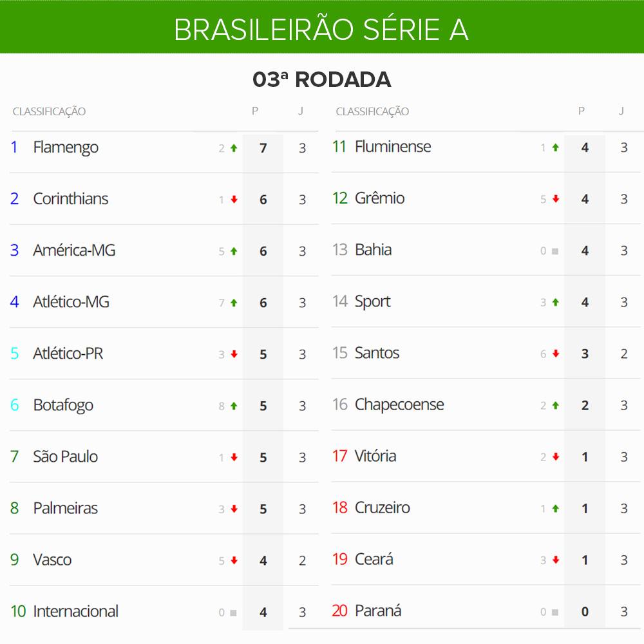644x644 pixels.
Task: Click Corinthians' red down arrow icon
Action: coord(234,200)
